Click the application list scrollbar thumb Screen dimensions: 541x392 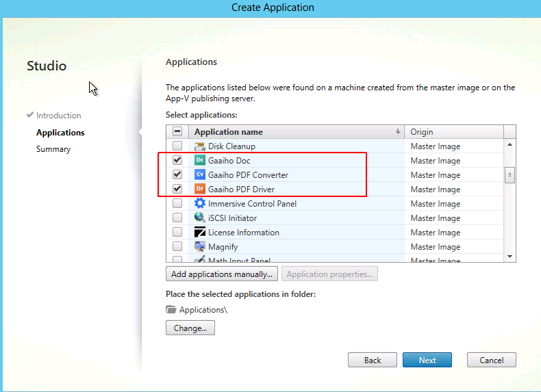pos(509,175)
